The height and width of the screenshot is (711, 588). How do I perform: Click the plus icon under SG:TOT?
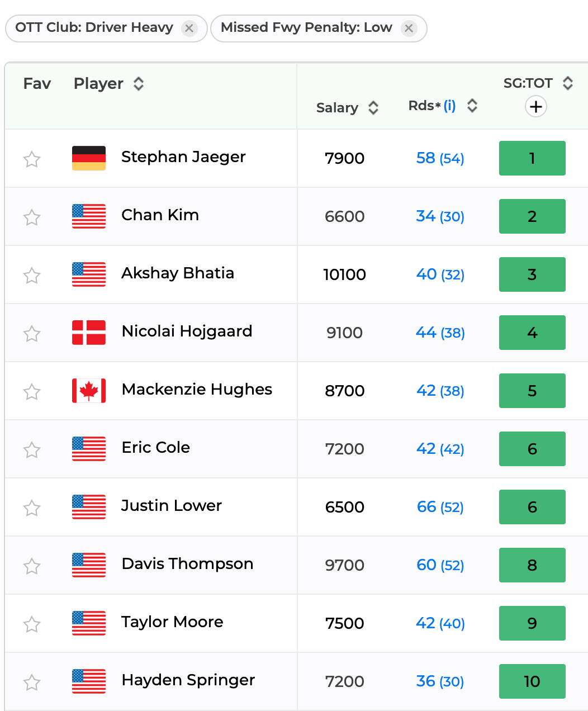point(536,107)
